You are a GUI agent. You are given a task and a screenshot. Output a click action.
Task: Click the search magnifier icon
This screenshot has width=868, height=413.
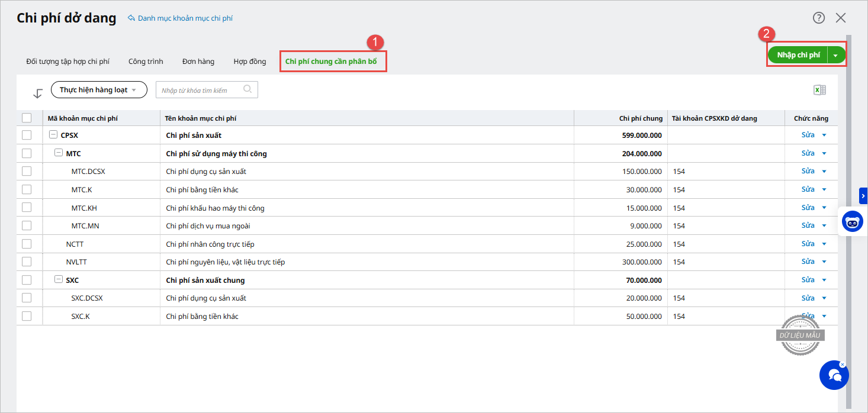tap(247, 89)
